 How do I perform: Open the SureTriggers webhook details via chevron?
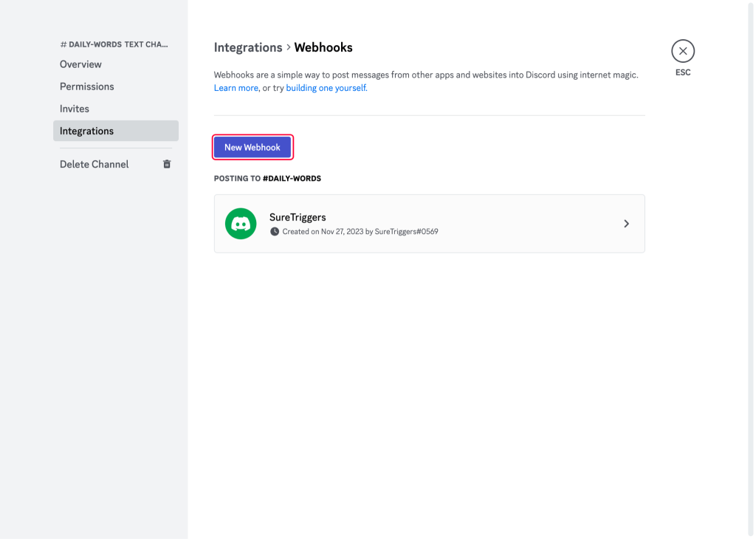tap(626, 223)
